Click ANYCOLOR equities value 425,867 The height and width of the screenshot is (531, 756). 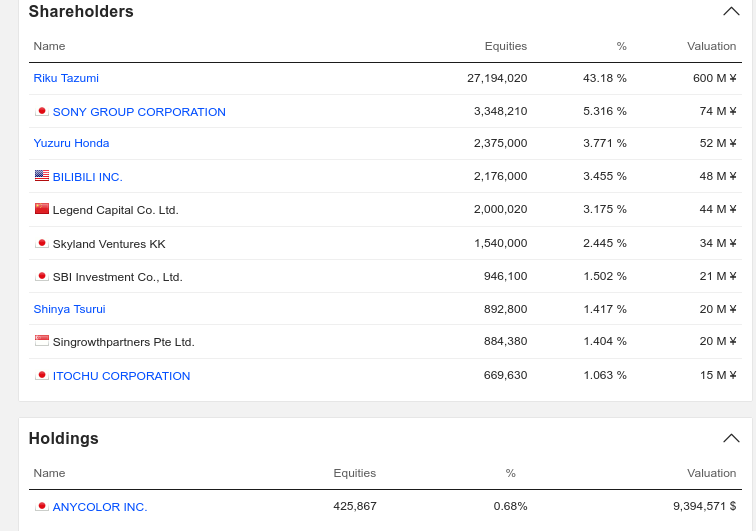point(355,506)
